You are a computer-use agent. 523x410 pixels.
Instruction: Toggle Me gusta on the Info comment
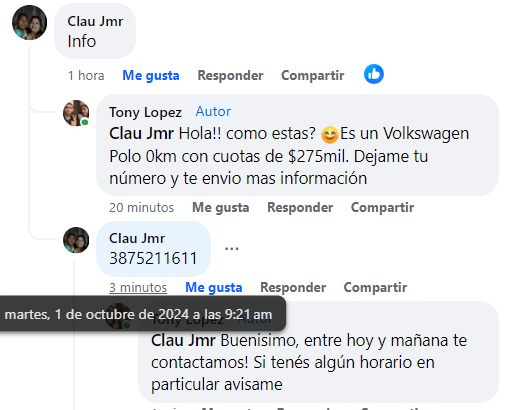151,75
